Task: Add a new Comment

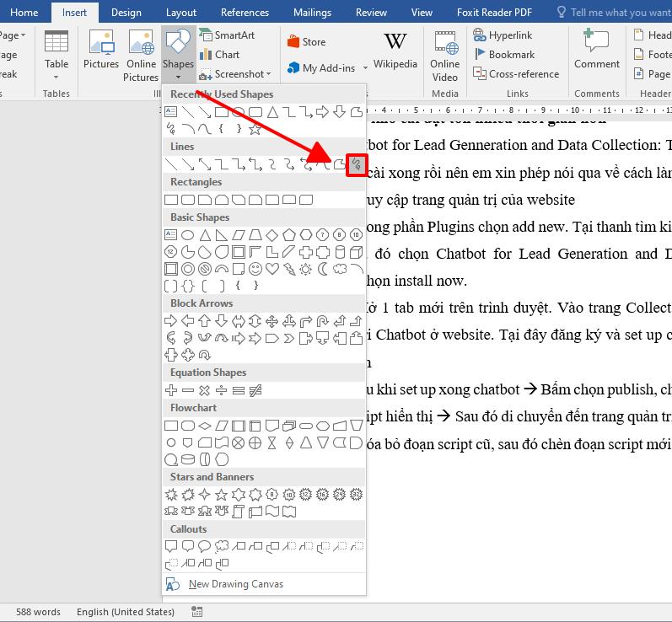Action: pos(597,48)
